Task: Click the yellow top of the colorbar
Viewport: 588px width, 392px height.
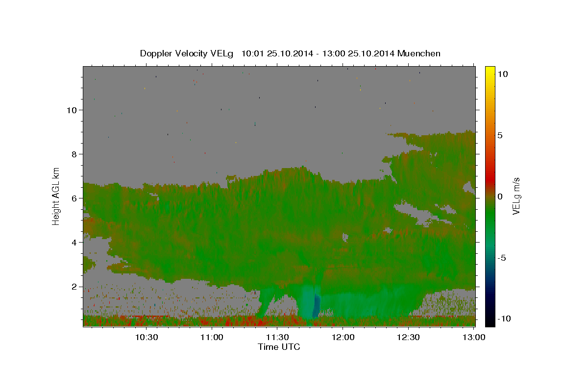Action: click(x=490, y=71)
